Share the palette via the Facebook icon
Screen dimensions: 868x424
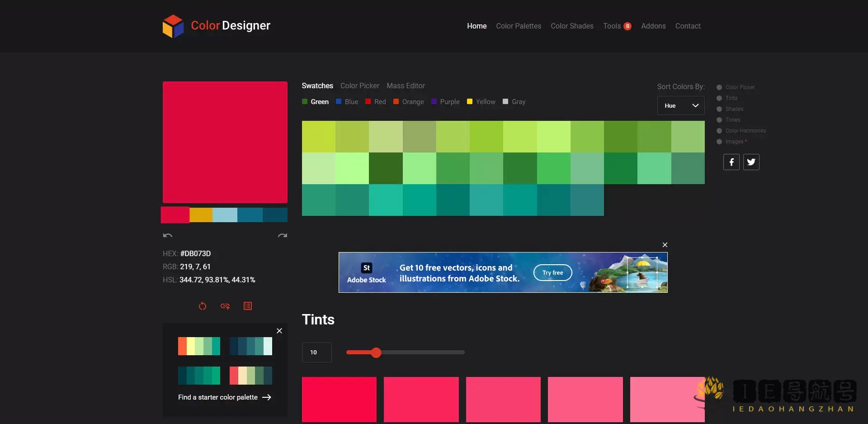(731, 162)
